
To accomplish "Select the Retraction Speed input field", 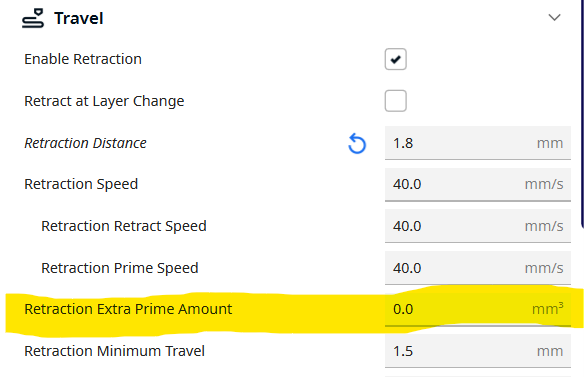I will coord(478,184).
